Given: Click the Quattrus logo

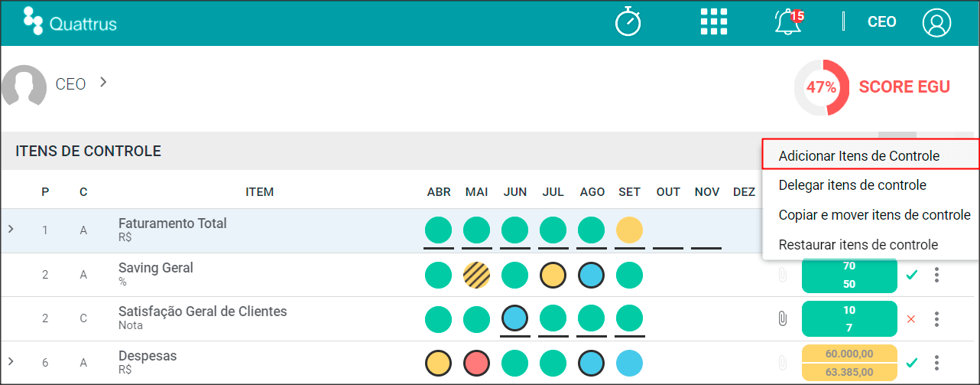Looking at the screenshot, I should pos(70,22).
